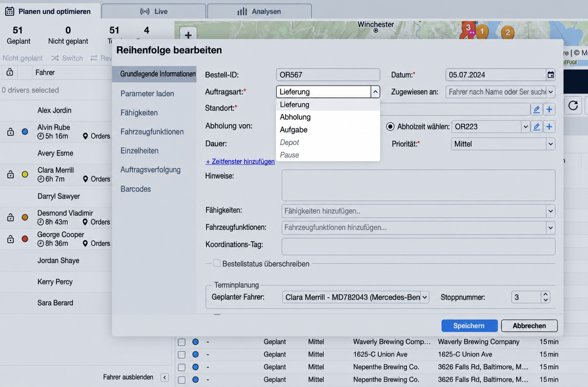Image resolution: width=588 pixels, height=387 pixels.
Task: Check the 1625-C Union Ave row checkbox
Action: [182, 354]
